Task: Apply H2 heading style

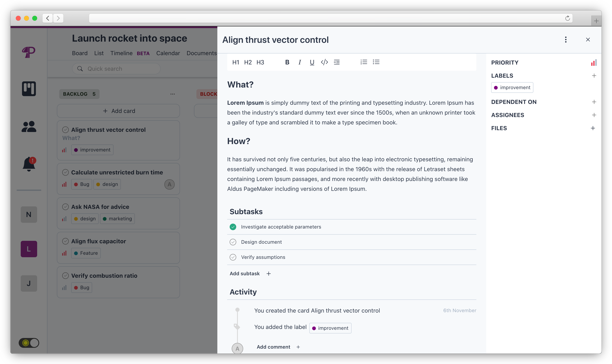Action: [x=248, y=62]
